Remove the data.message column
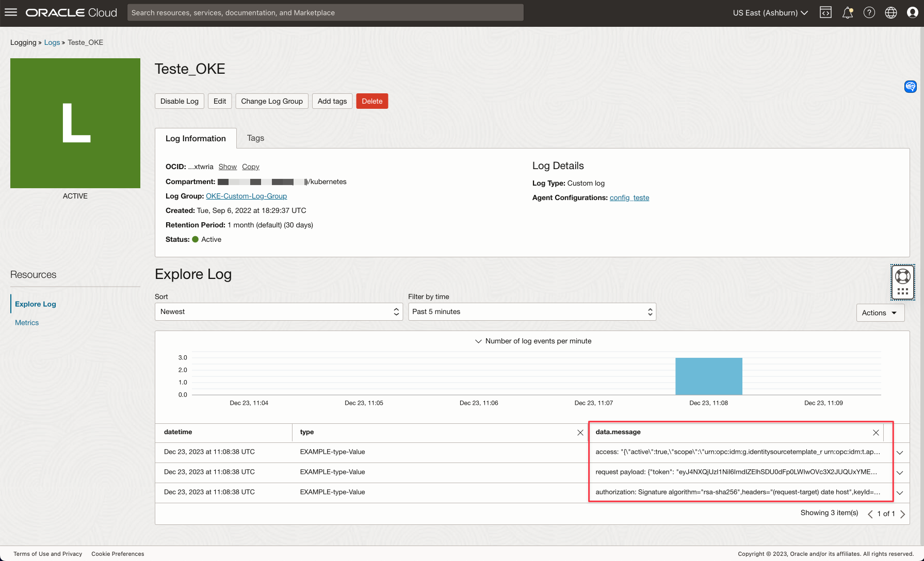This screenshot has height=561, width=924. coord(876,433)
